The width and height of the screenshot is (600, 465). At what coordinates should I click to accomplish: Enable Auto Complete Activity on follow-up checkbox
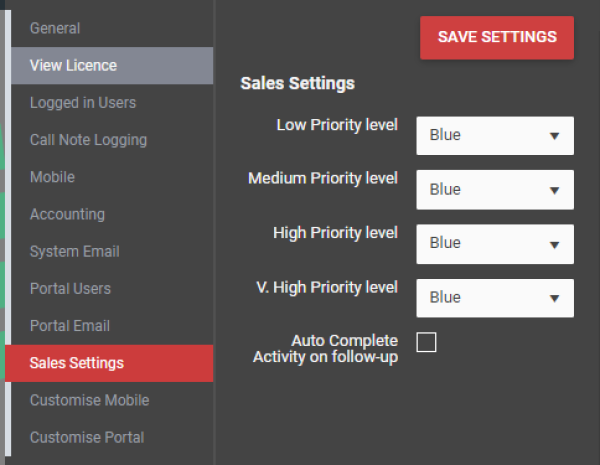426,342
